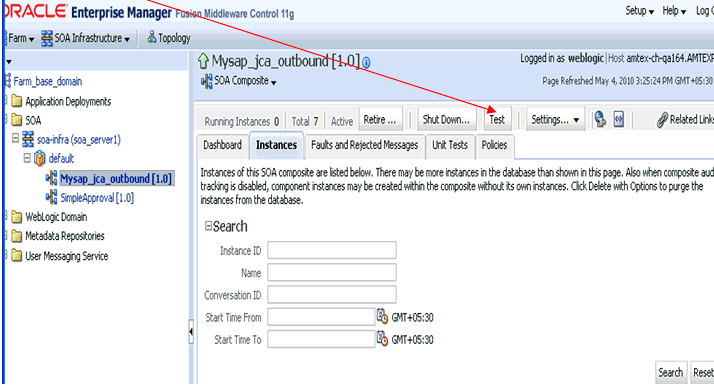Click the globe web services icon in toolbar
714x389 pixels.
coord(600,119)
